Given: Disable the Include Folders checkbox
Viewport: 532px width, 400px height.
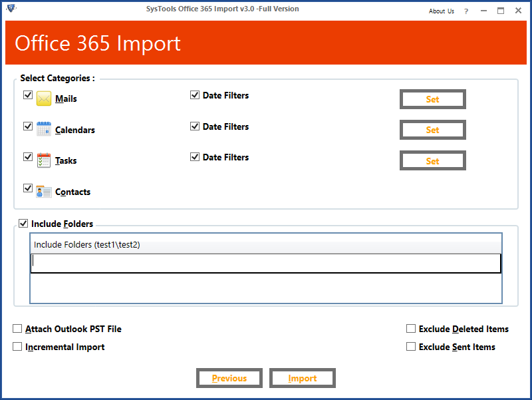Looking at the screenshot, I should tap(23, 224).
